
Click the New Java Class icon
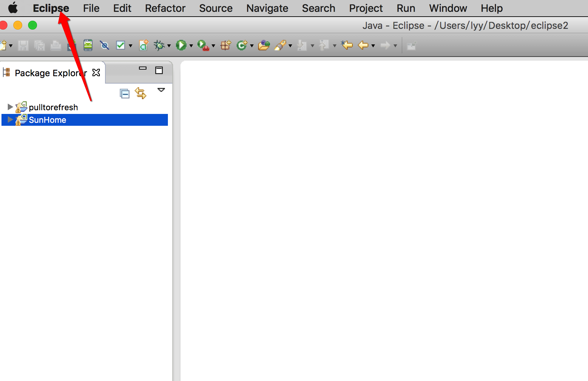coord(242,45)
